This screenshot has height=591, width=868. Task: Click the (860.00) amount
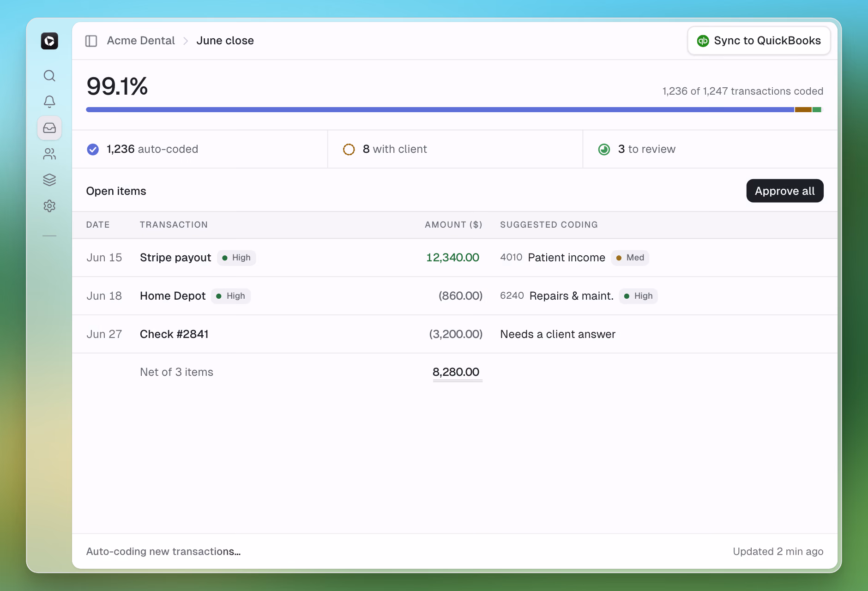click(460, 296)
